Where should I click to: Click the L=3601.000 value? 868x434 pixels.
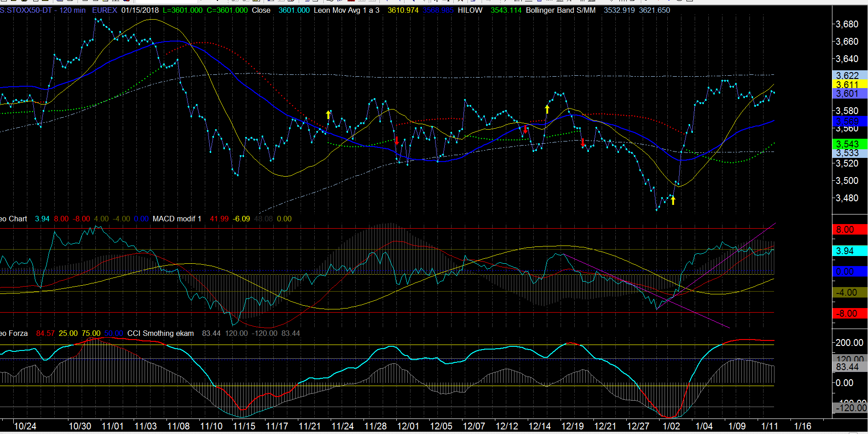tap(182, 10)
